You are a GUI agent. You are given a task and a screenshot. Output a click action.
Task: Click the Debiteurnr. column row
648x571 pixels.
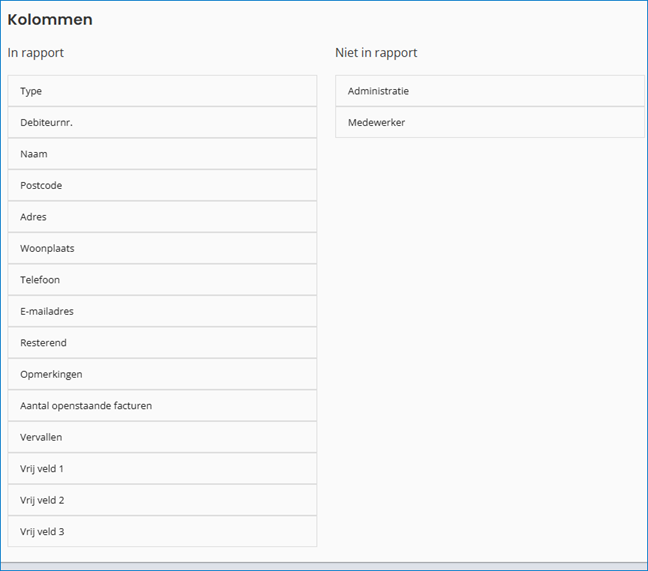point(161,123)
